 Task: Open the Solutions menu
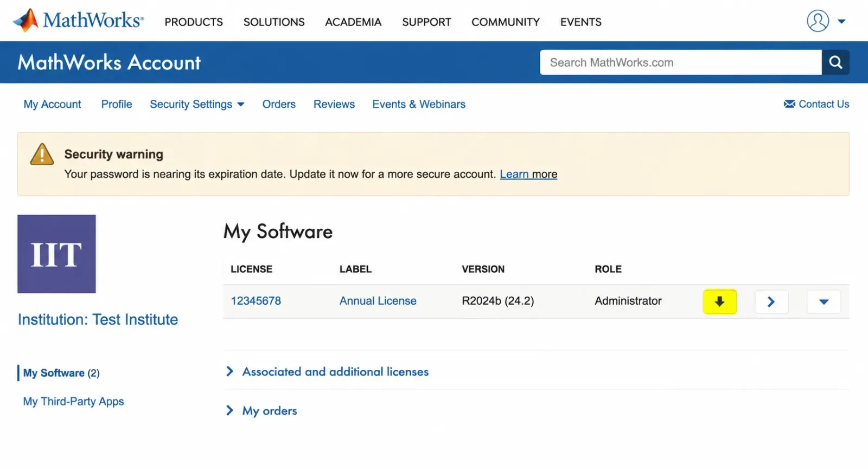(x=274, y=22)
